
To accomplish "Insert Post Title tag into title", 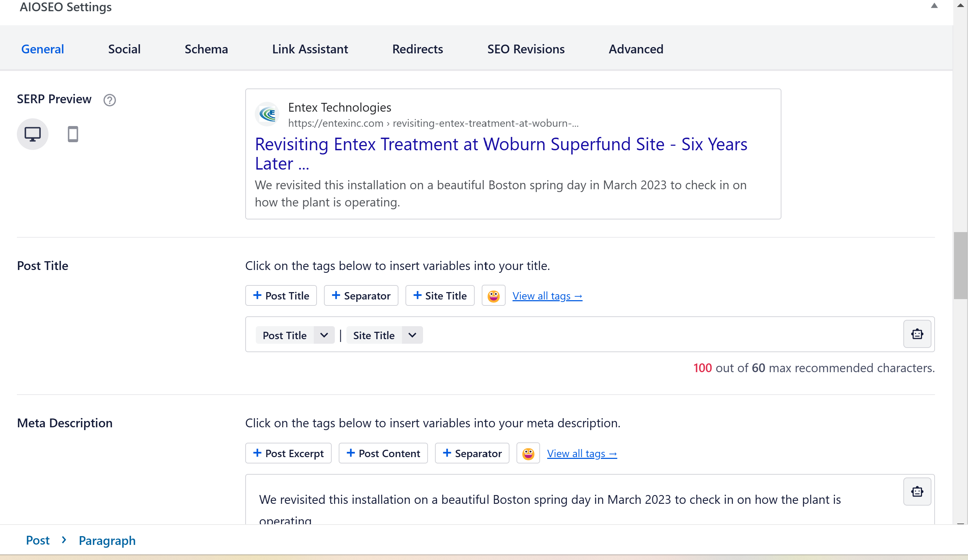I will (x=281, y=296).
